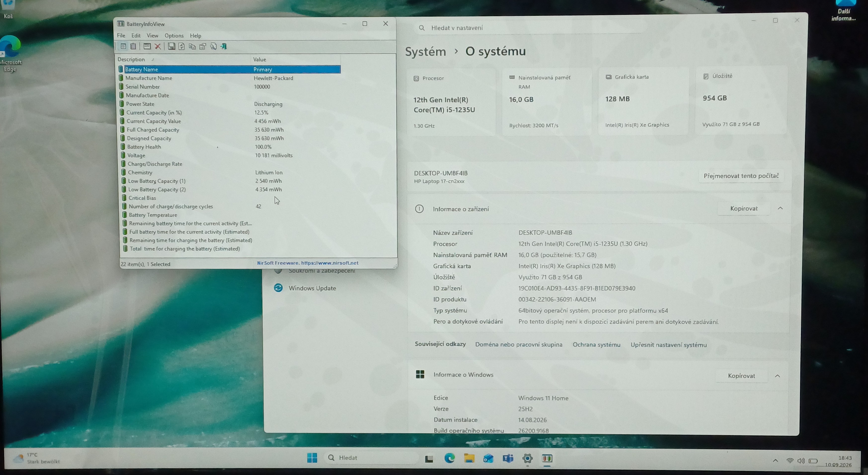Open the Windows Start menu
Image resolution: width=868 pixels, height=475 pixels.
click(312, 458)
